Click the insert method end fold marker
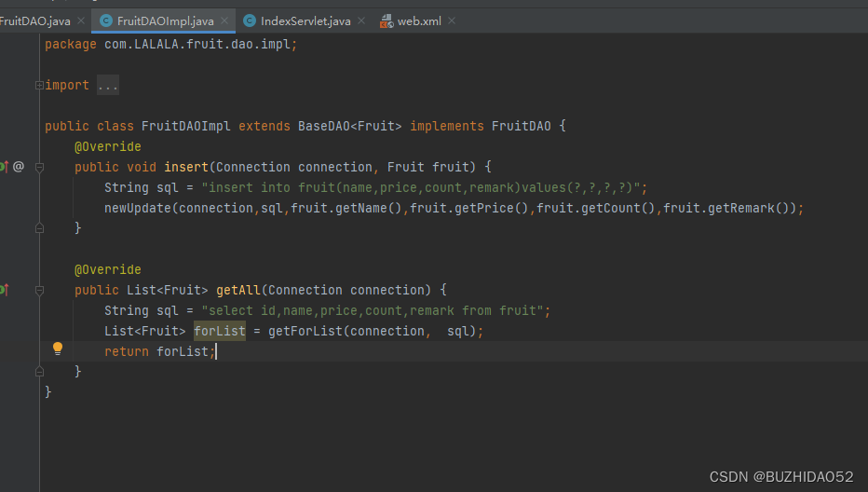Image resolution: width=868 pixels, height=492 pixels. pos(39,227)
